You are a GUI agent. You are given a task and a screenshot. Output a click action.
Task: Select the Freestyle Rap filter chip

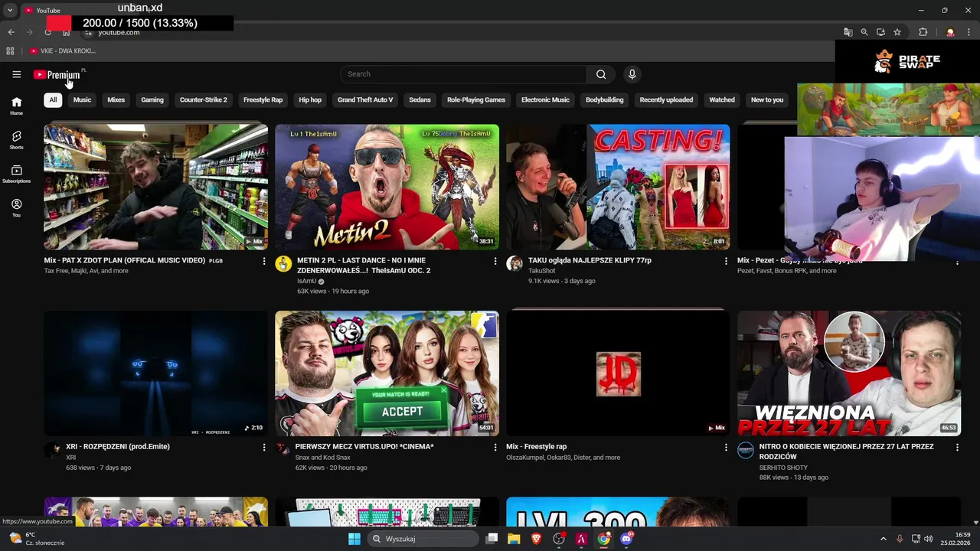[x=263, y=99]
